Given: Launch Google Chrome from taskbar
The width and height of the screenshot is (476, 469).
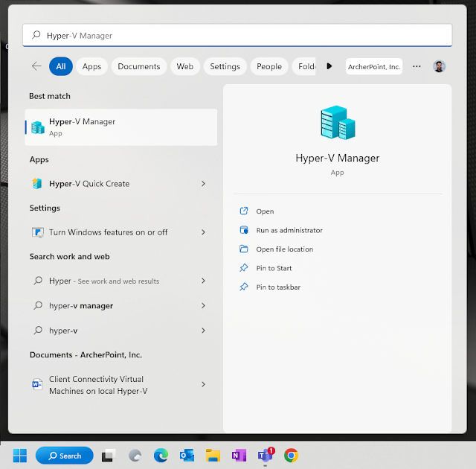Looking at the screenshot, I should pyautogui.click(x=291, y=456).
